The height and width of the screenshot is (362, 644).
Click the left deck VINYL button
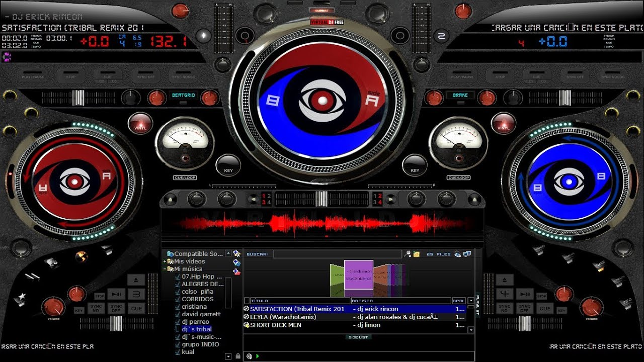point(140,123)
